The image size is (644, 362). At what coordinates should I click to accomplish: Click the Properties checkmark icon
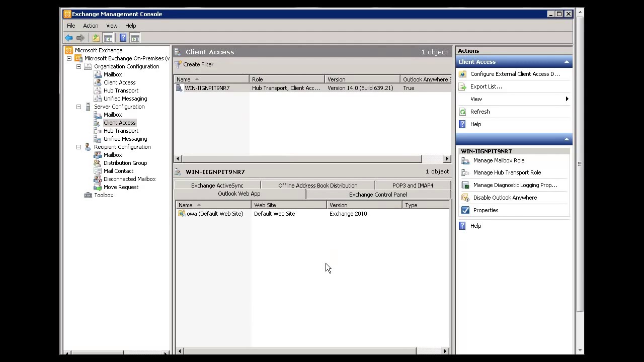point(465,210)
